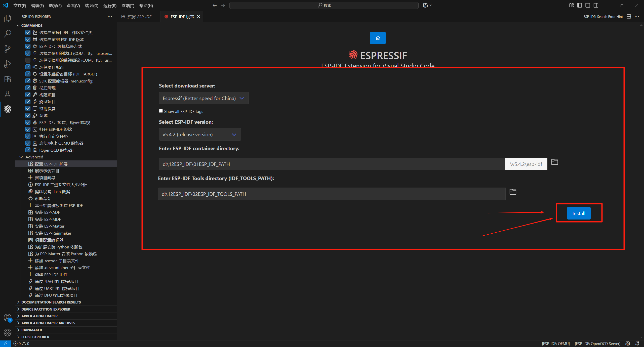This screenshot has height=347, width=644.
Task: Click the ESP-IDF Tools directory input field
Action: 331,194
